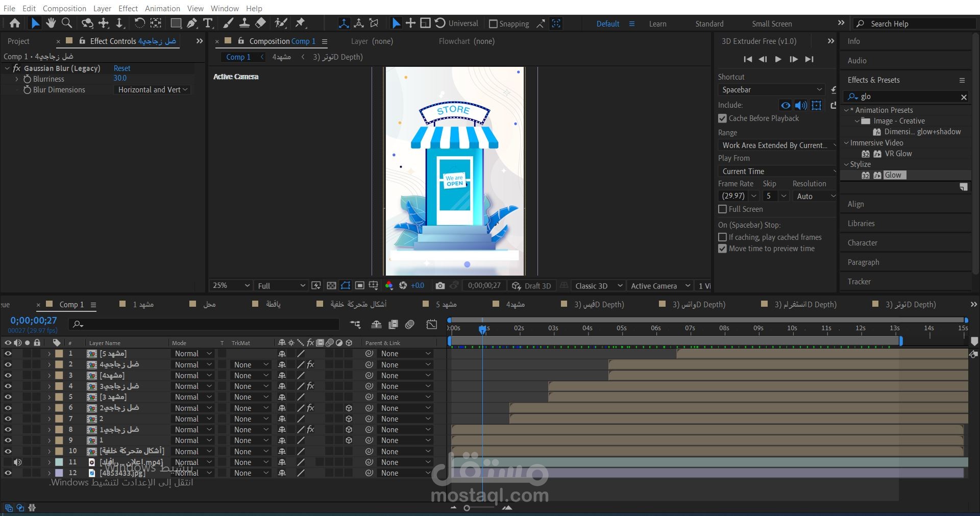
Task: Open the Animation menu
Action: click(x=162, y=8)
